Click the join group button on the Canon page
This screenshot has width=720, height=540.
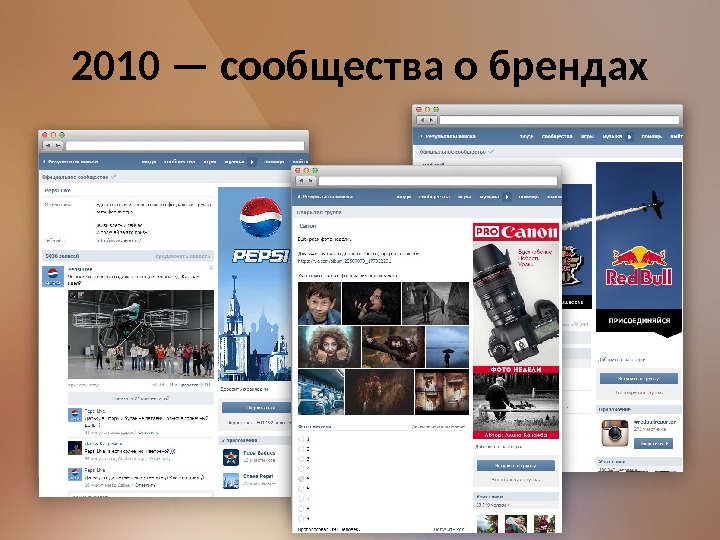coord(516,466)
